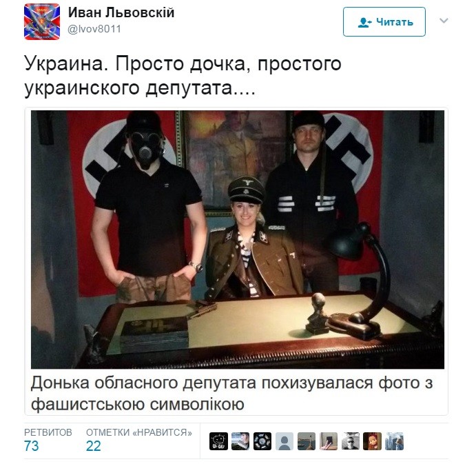This screenshot has width=476, height=464.
Task: View the 73 retweets list
Action: tap(31, 446)
